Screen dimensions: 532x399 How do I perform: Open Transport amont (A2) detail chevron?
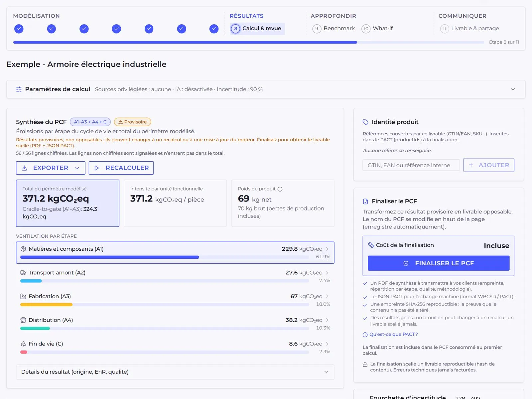point(327,273)
